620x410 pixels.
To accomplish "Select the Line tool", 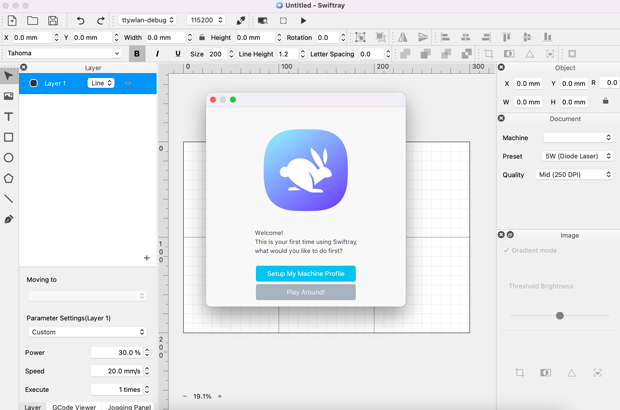I will point(8,198).
